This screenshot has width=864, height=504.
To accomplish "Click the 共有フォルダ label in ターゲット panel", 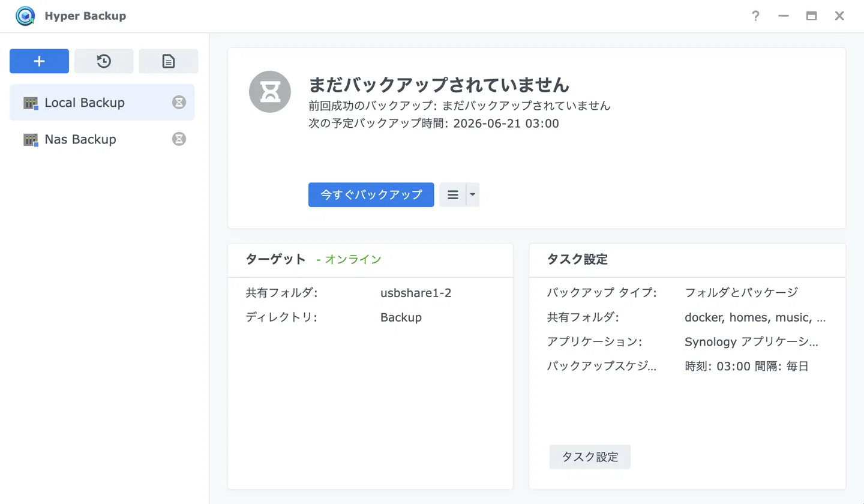I will [x=281, y=293].
